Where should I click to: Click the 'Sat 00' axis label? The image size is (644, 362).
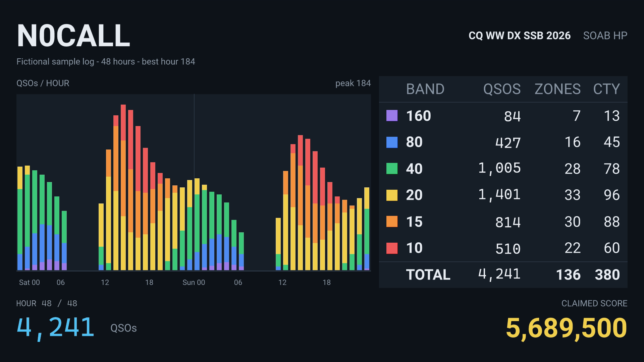click(30, 283)
